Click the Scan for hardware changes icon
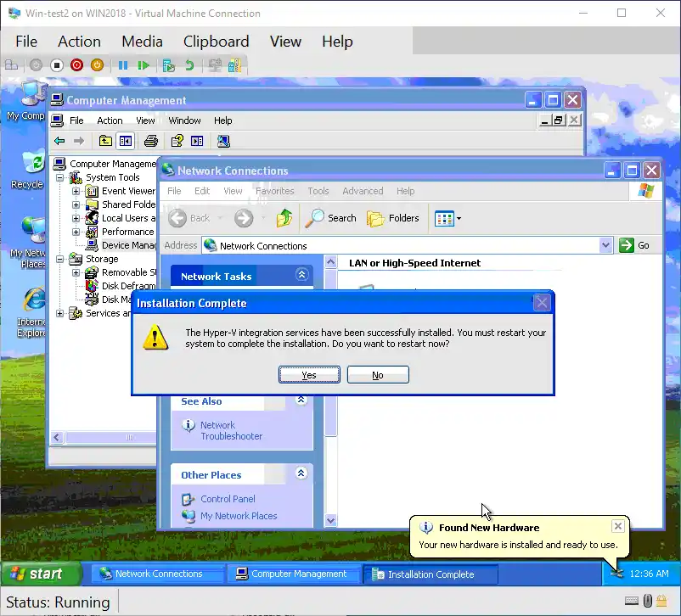Screen dimensions: 681x616 (223, 141)
